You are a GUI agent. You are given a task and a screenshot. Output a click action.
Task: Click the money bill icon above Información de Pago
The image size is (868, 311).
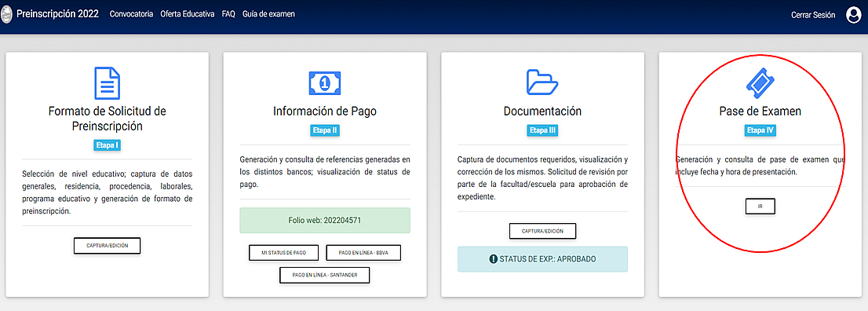(x=325, y=83)
